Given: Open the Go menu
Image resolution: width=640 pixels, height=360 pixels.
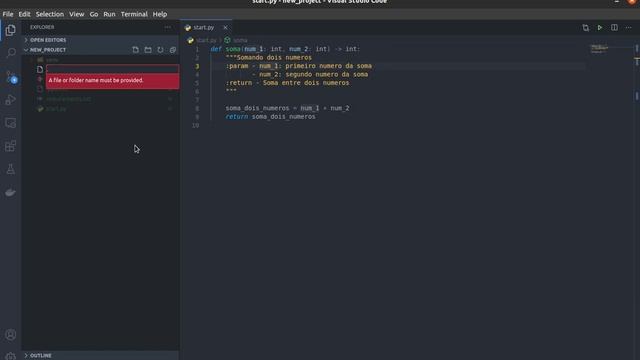Looking at the screenshot, I should point(94,14).
